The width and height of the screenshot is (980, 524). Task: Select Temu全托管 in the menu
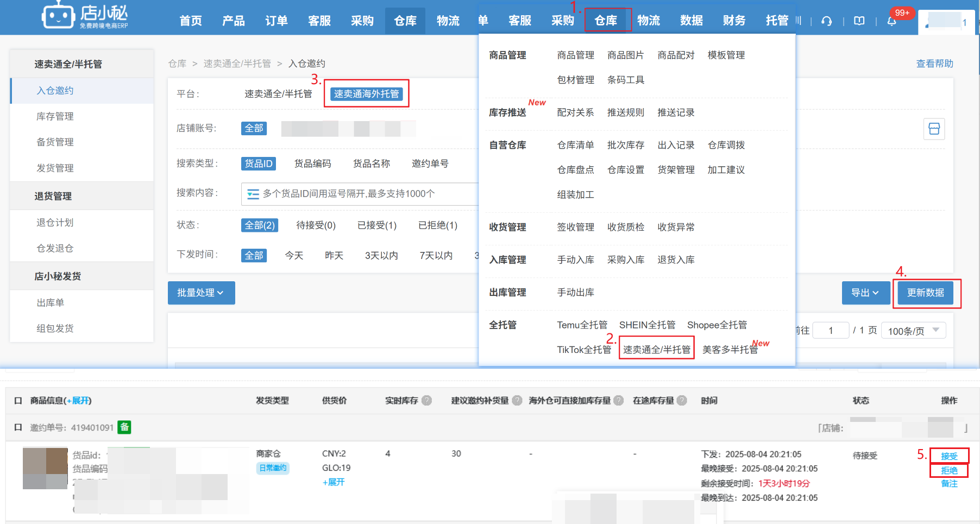582,325
